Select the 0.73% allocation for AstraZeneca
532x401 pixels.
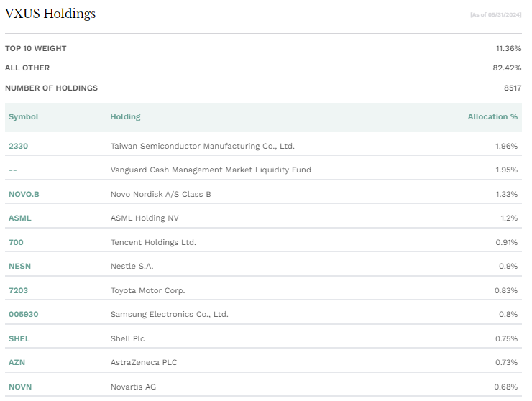pyautogui.click(x=507, y=363)
